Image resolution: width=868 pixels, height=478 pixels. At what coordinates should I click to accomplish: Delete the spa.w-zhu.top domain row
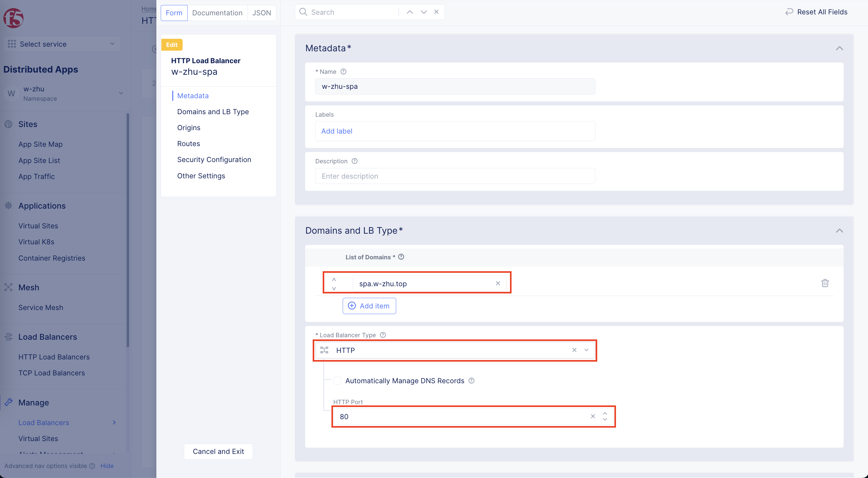[825, 283]
